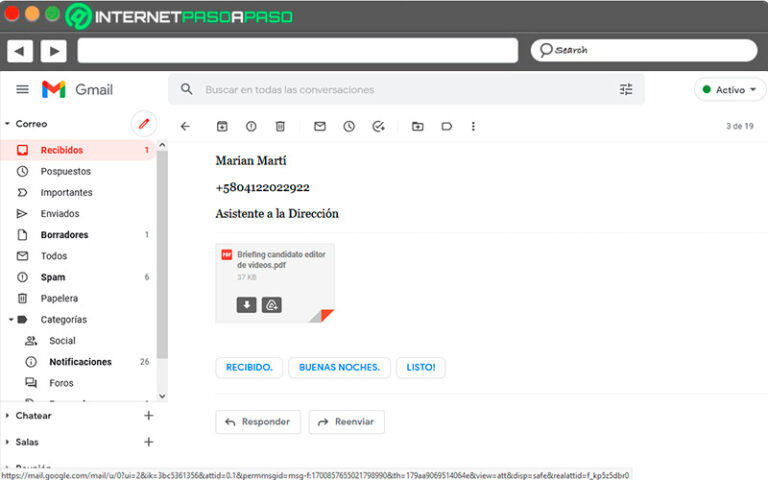768x480 pixels.
Task: Open the Gmail main menu hamburger icon
Action: click(23, 89)
